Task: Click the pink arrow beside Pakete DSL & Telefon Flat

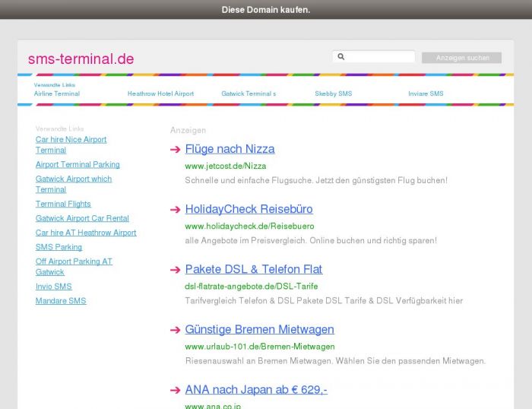Action: click(x=175, y=269)
